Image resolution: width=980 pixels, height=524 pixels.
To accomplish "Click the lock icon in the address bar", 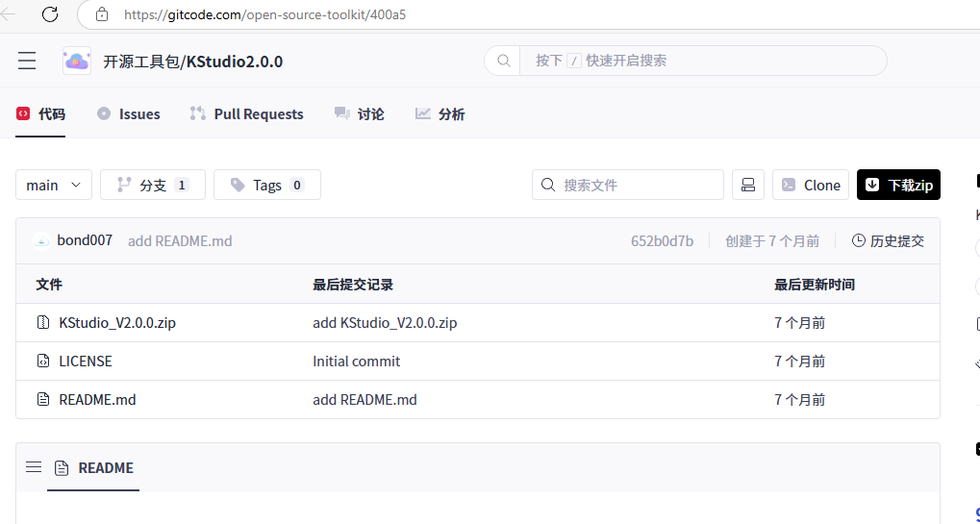I will click(x=102, y=14).
